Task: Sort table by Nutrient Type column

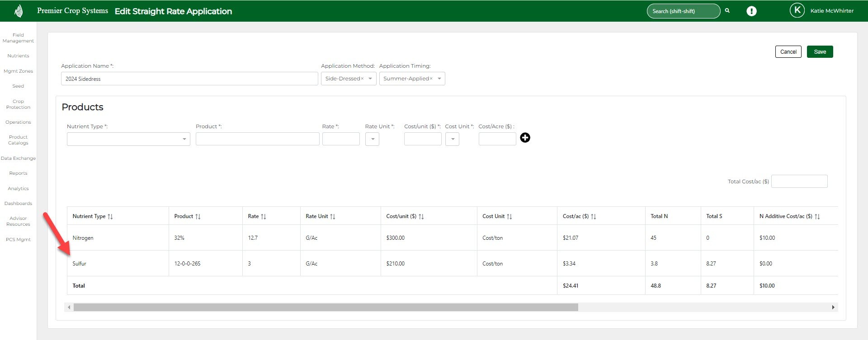Action: [110, 217]
